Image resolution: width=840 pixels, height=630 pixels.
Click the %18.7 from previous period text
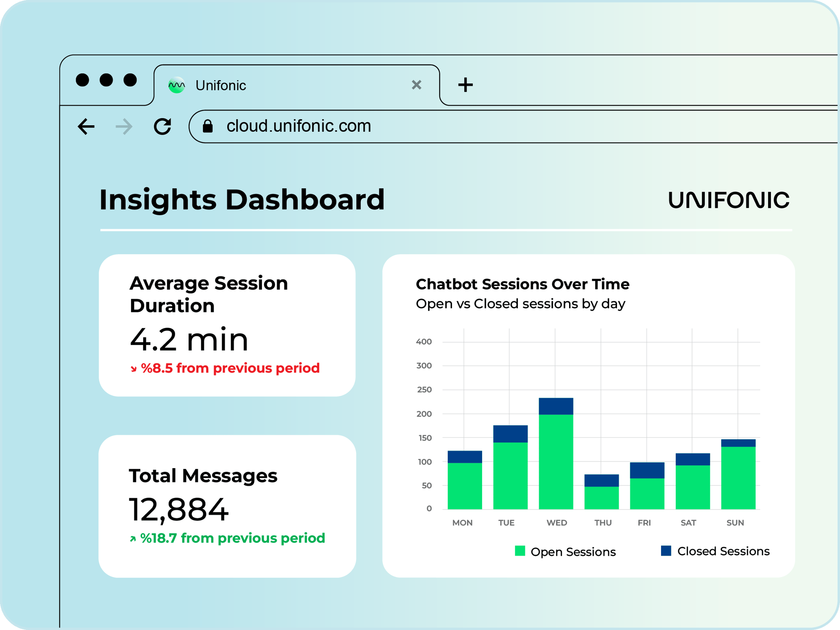tap(233, 538)
